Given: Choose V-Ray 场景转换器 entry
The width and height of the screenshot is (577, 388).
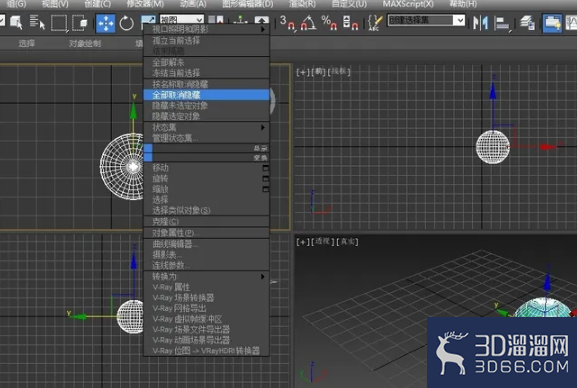Looking at the screenshot, I should 206,298.
